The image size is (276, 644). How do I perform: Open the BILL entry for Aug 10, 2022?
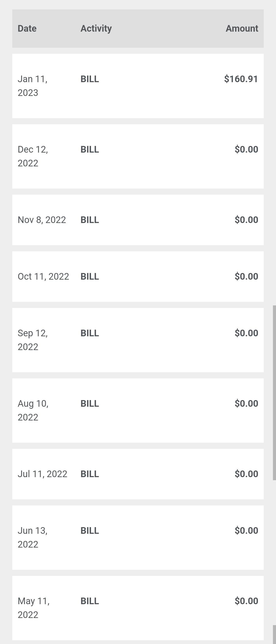tap(90, 404)
